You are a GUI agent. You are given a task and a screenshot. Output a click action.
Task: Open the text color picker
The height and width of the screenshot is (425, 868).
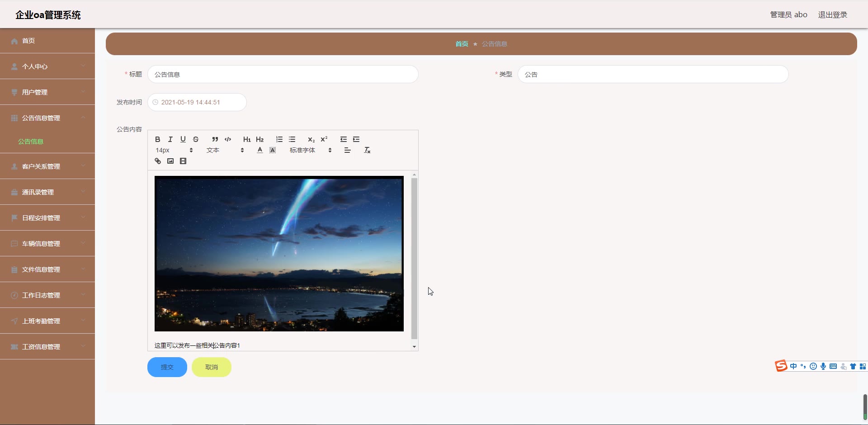pyautogui.click(x=260, y=150)
